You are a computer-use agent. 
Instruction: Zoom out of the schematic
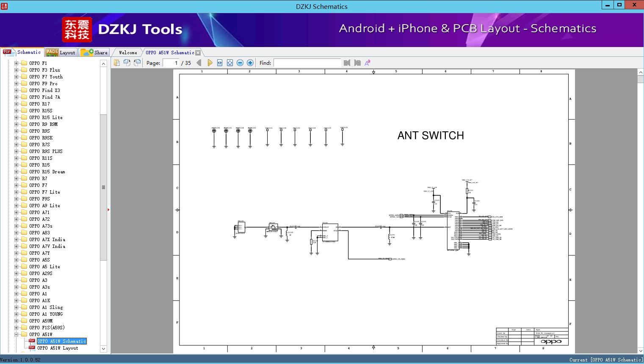pyautogui.click(x=240, y=63)
